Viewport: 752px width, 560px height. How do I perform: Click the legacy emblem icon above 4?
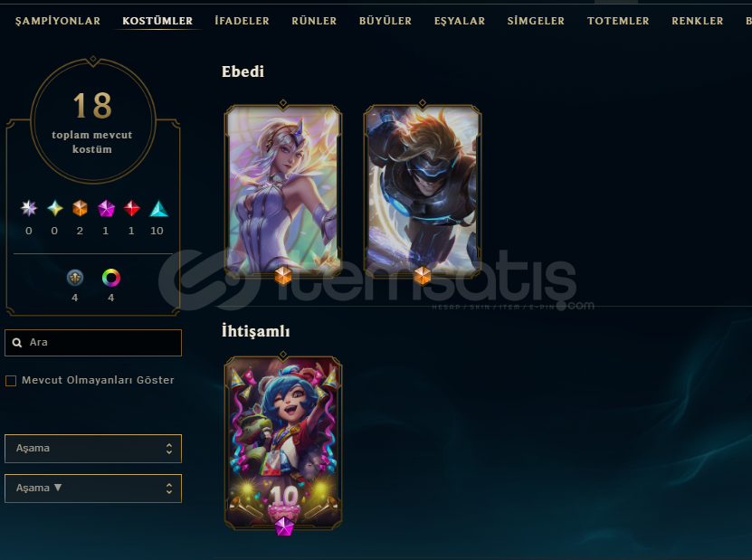coord(75,277)
